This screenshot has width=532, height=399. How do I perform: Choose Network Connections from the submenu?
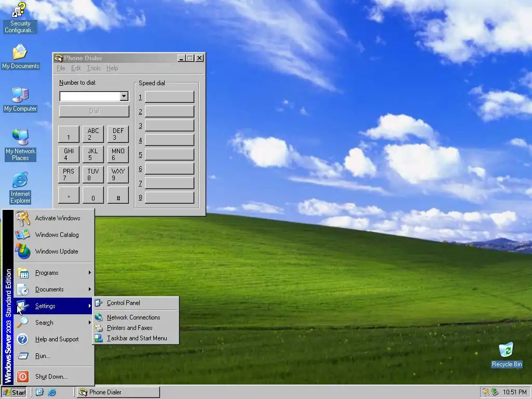(x=136, y=317)
